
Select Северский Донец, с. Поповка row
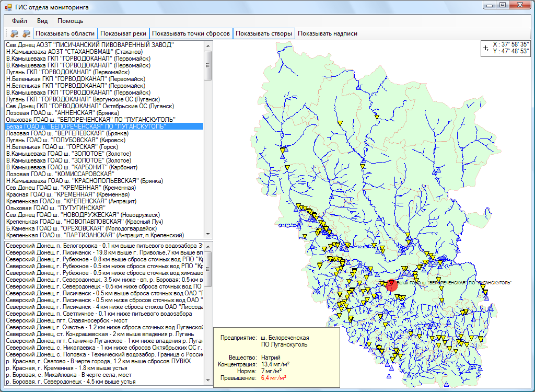coord(104,354)
